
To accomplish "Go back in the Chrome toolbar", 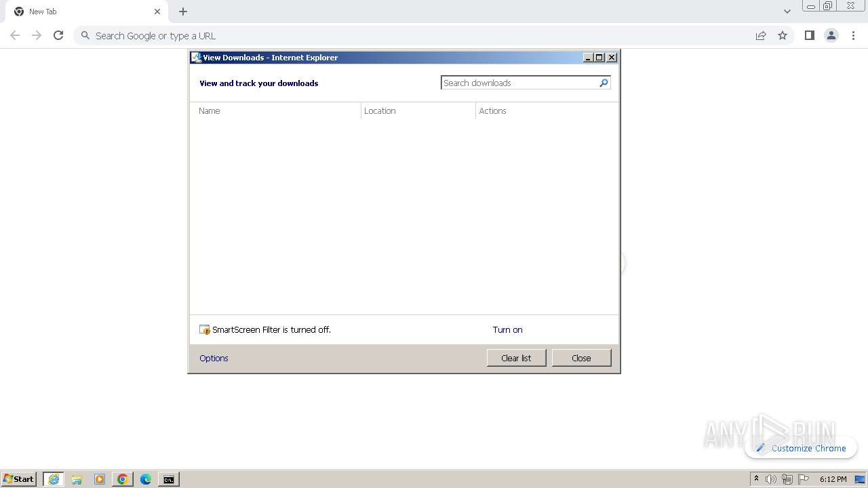I will click(15, 35).
